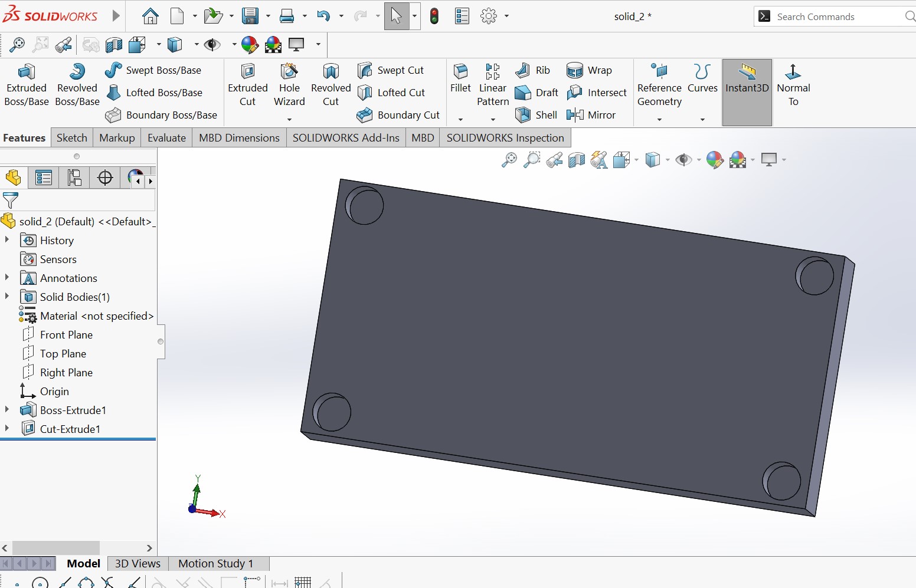Open the Hole Wizard
The image size is (916, 588).
click(x=289, y=86)
